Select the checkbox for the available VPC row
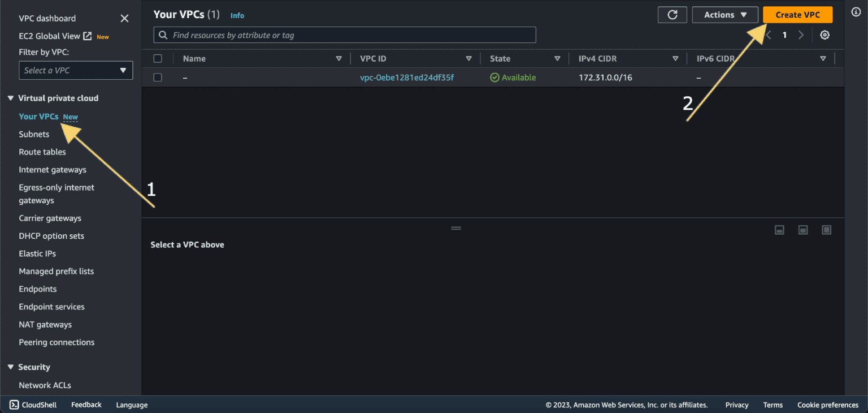The width and height of the screenshot is (868, 413). point(158,78)
